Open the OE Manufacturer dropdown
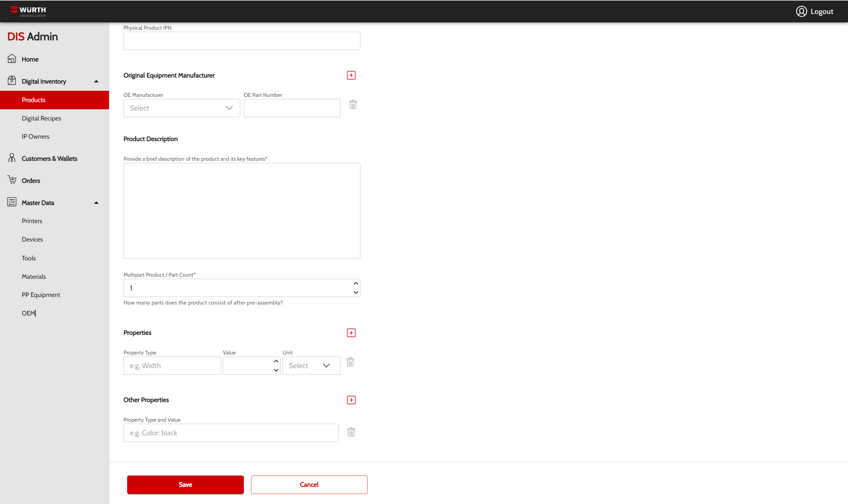 tap(181, 108)
